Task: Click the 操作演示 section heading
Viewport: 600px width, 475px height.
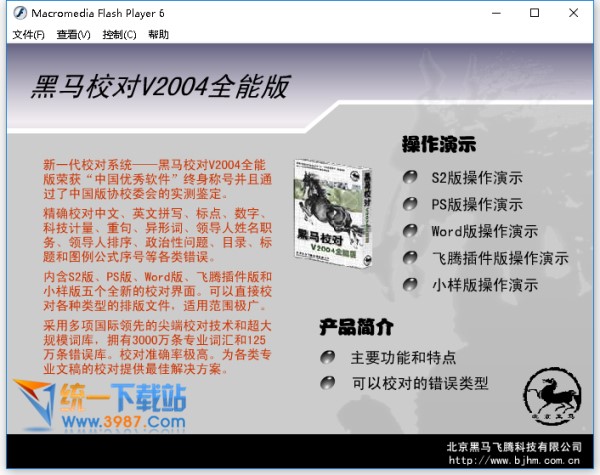Action: (439, 145)
